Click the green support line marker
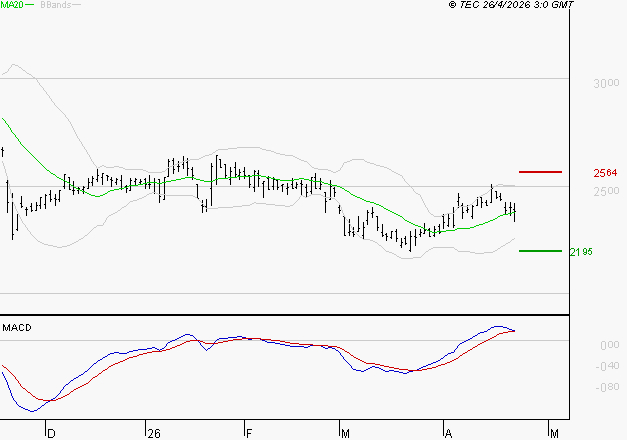Viewport: 627px width, 440px height. tap(540, 251)
